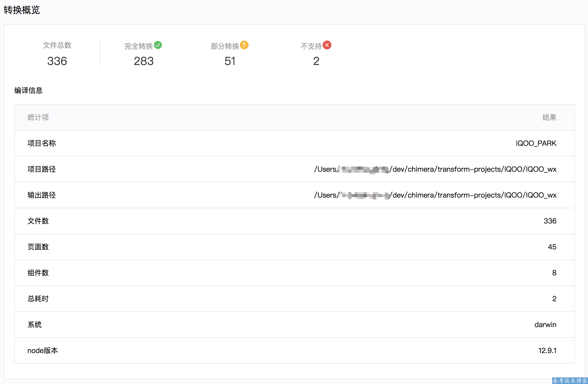Click the 页面数 row label
Viewport: 588px width, 384px height.
38,247
